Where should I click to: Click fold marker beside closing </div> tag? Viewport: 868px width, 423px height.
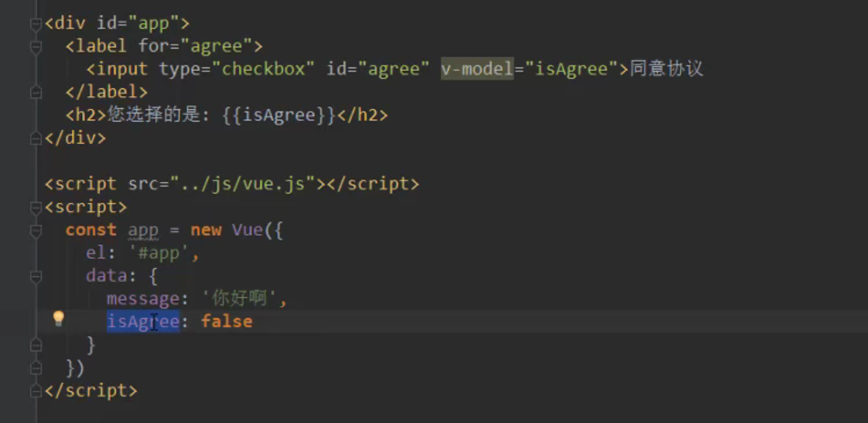(x=36, y=138)
